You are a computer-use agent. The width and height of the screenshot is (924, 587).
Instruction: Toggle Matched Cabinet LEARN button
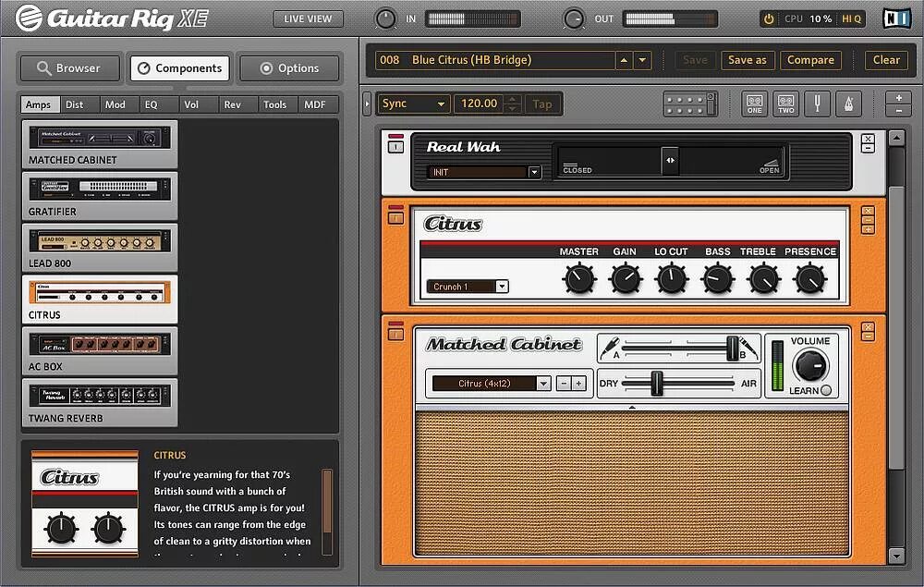(825, 390)
